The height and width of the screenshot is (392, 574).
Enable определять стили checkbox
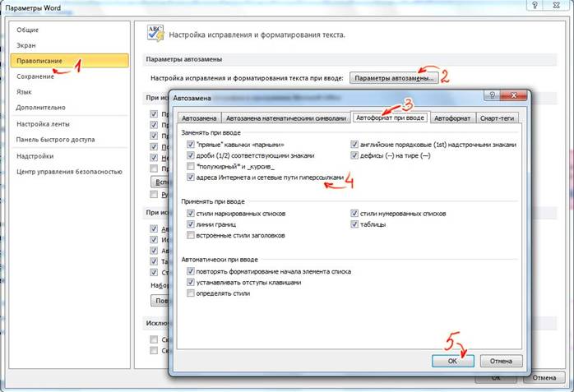pyautogui.click(x=190, y=293)
